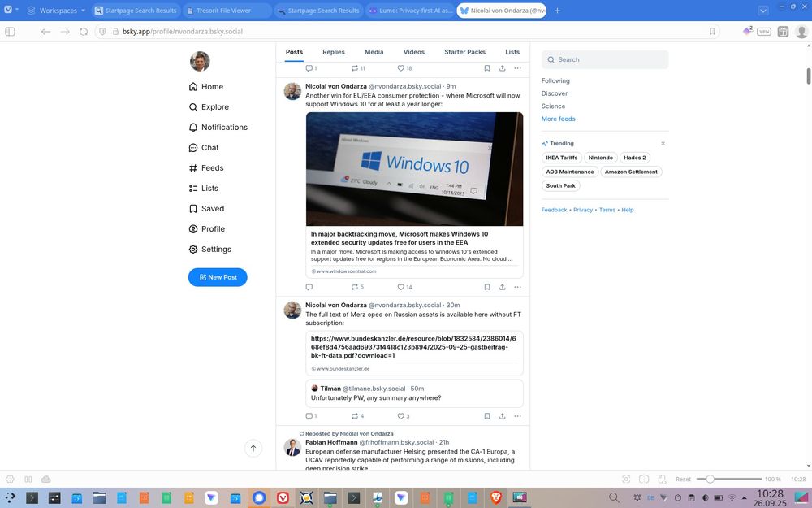Bookmark this page in the address bar
Screen dimensions: 812x508
pos(712,32)
